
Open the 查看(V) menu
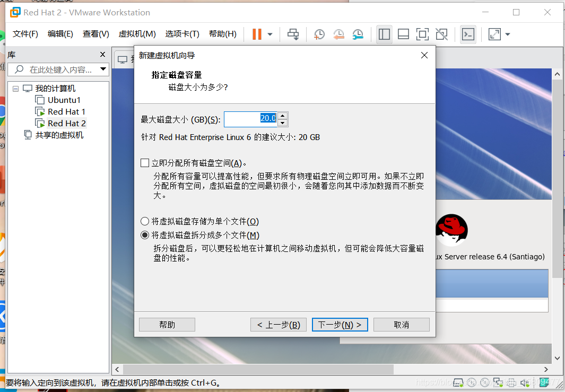(x=96, y=34)
